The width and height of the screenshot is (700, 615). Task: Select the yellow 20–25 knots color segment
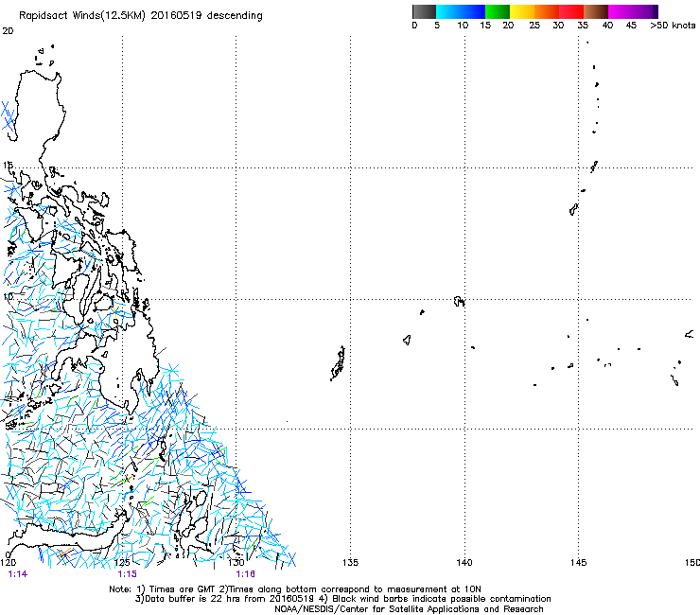[522, 11]
